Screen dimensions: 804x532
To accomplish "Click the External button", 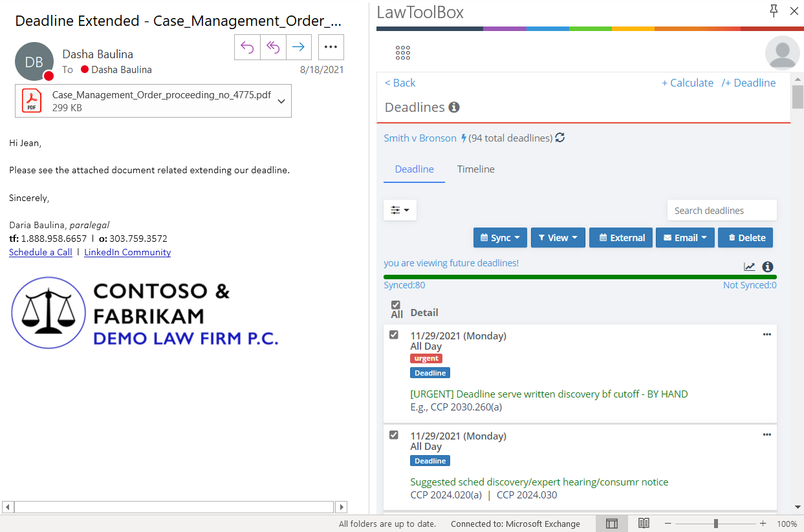I will pyautogui.click(x=620, y=237).
